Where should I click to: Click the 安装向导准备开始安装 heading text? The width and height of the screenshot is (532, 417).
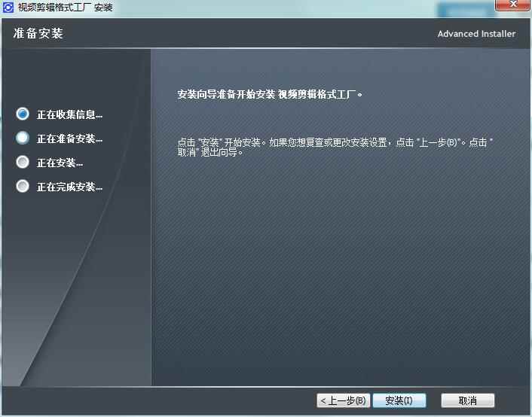click(x=270, y=94)
